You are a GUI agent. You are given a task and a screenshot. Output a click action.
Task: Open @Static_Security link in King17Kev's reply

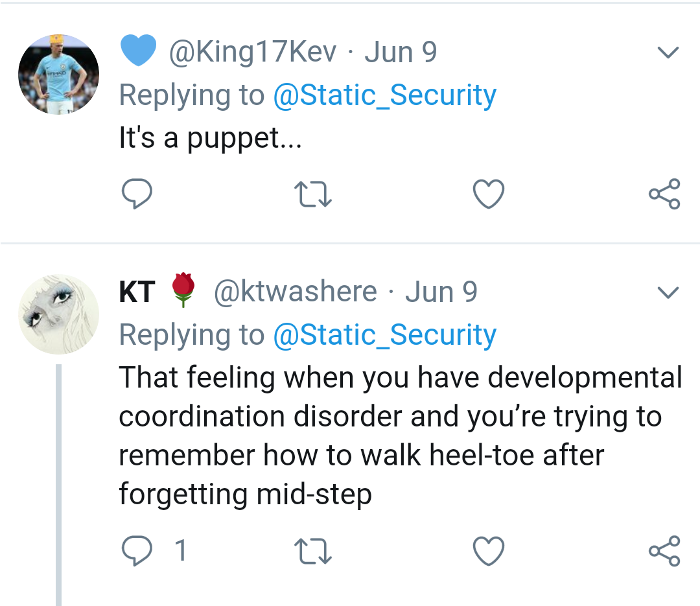(384, 95)
